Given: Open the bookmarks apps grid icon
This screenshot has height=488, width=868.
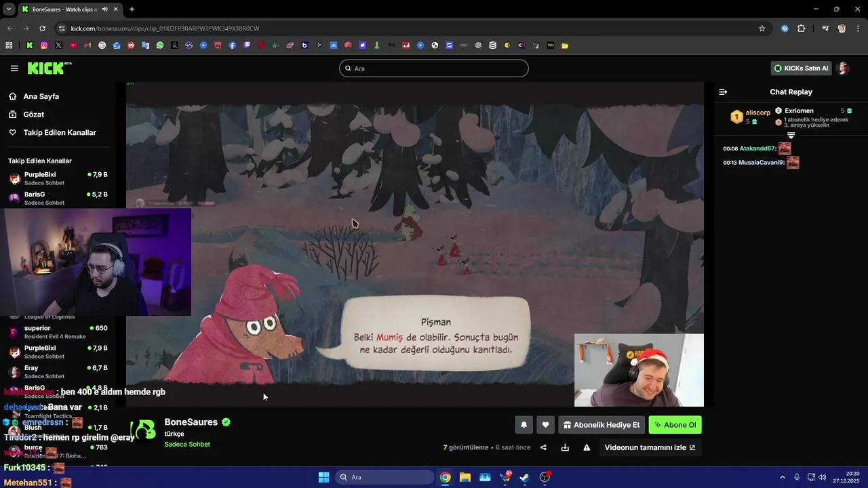Looking at the screenshot, I should (9, 45).
